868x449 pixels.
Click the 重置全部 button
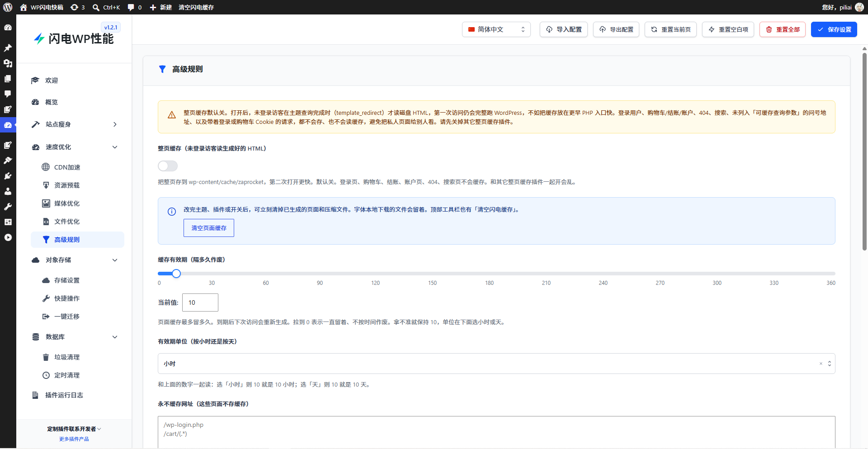(x=783, y=29)
